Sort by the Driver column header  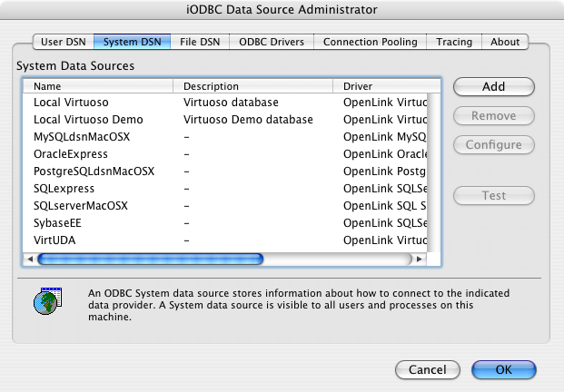[x=387, y=86]
